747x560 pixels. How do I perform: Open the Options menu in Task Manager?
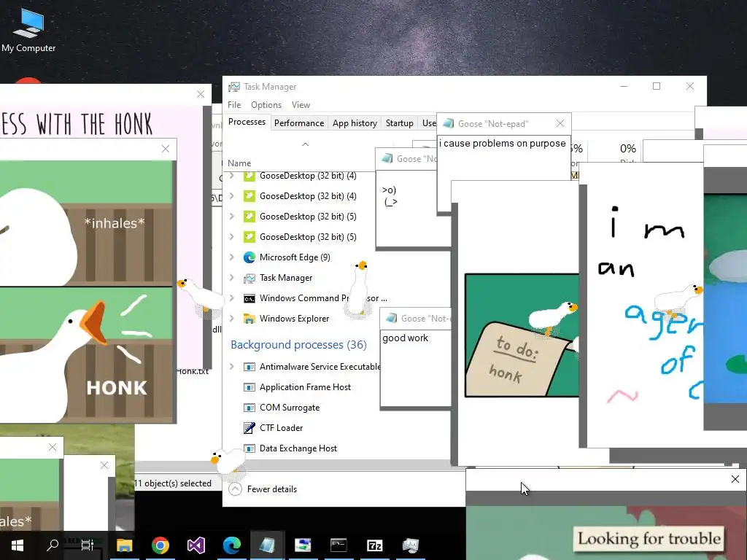(266, 105)
